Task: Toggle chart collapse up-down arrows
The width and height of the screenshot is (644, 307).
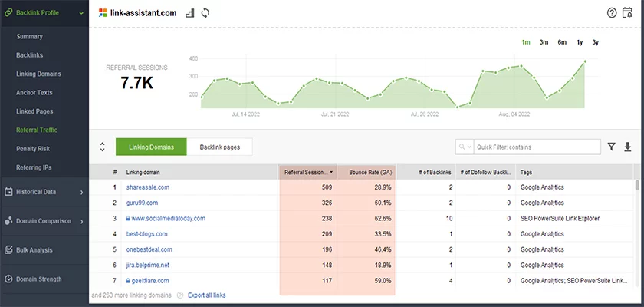Action: [x=102, y=147]
